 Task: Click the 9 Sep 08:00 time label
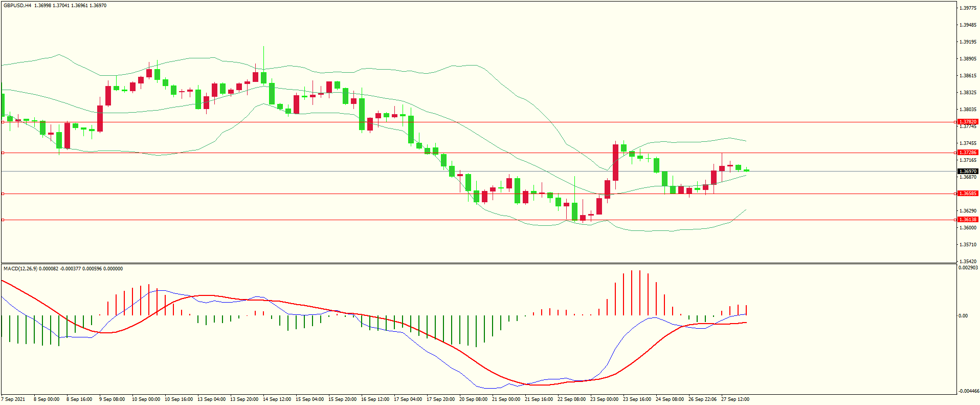point(112,399)
